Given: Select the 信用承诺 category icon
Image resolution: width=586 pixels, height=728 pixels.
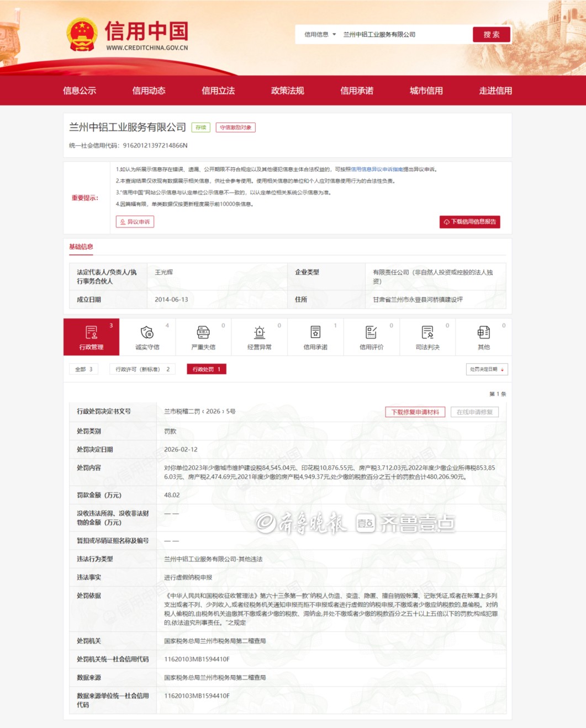Looking at the screenshot, I should [x=315, y=332].
